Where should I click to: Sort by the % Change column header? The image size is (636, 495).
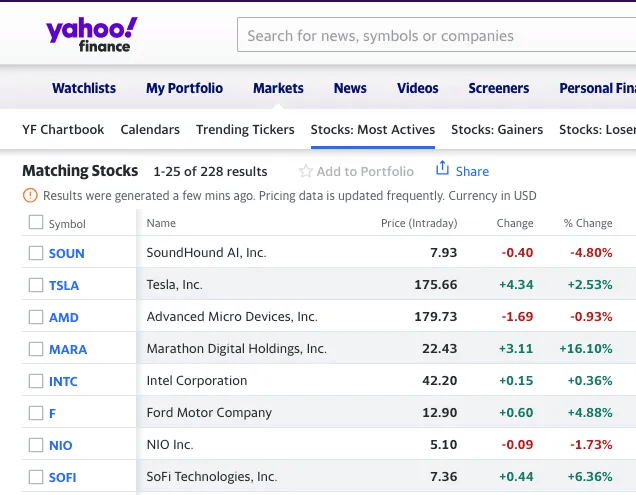(x=587, y=223)
